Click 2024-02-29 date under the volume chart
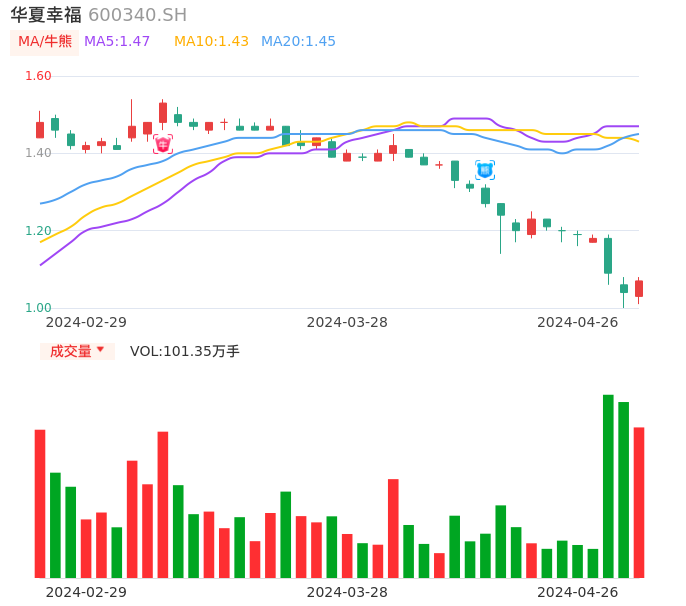Screen dimensions: 686x606 pos(86,593)
